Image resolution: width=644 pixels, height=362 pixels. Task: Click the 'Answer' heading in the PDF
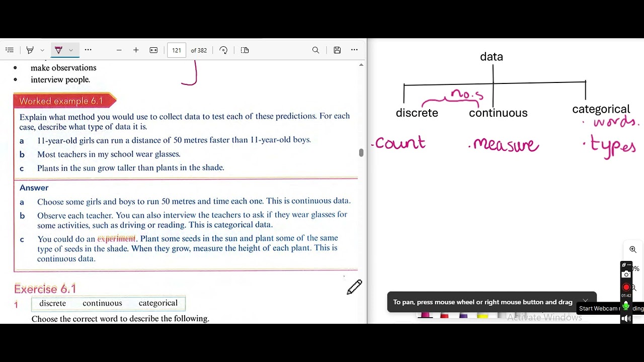(34, 188)
